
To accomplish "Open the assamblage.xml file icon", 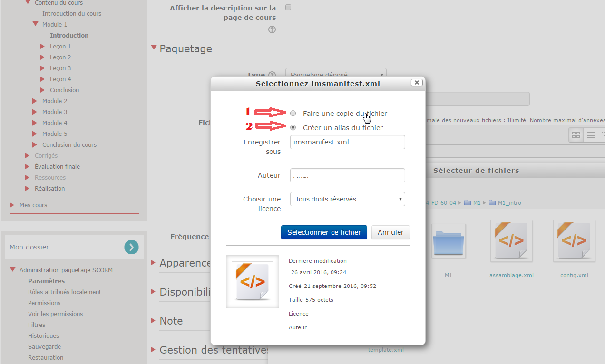I will click(x=511, y=241).
